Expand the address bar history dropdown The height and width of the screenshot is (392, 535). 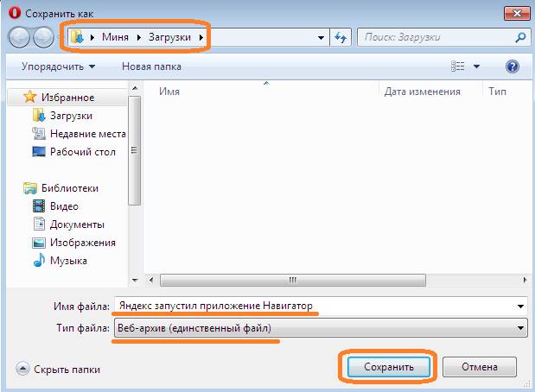(321, 38)
